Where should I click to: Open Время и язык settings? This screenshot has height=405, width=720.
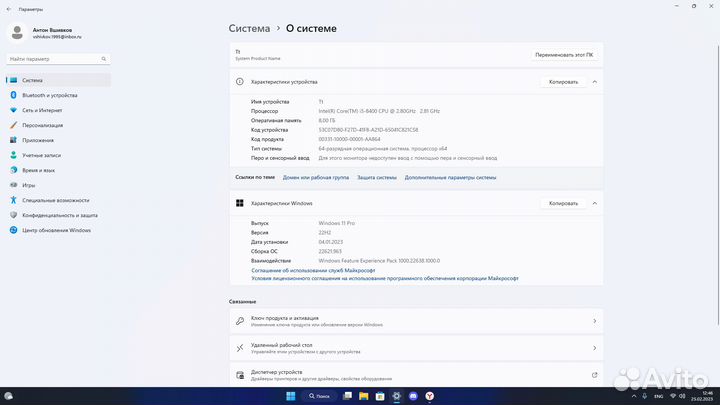click(x=58, y=170)
